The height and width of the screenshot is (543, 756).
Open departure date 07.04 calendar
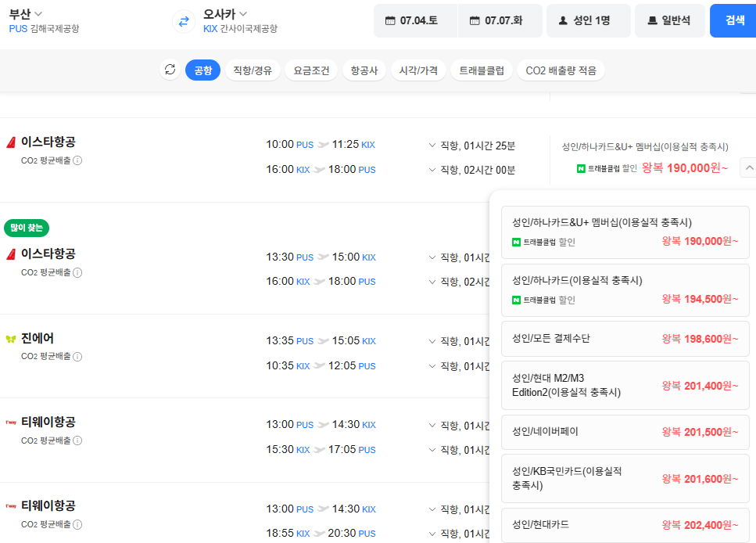(416, 20)
